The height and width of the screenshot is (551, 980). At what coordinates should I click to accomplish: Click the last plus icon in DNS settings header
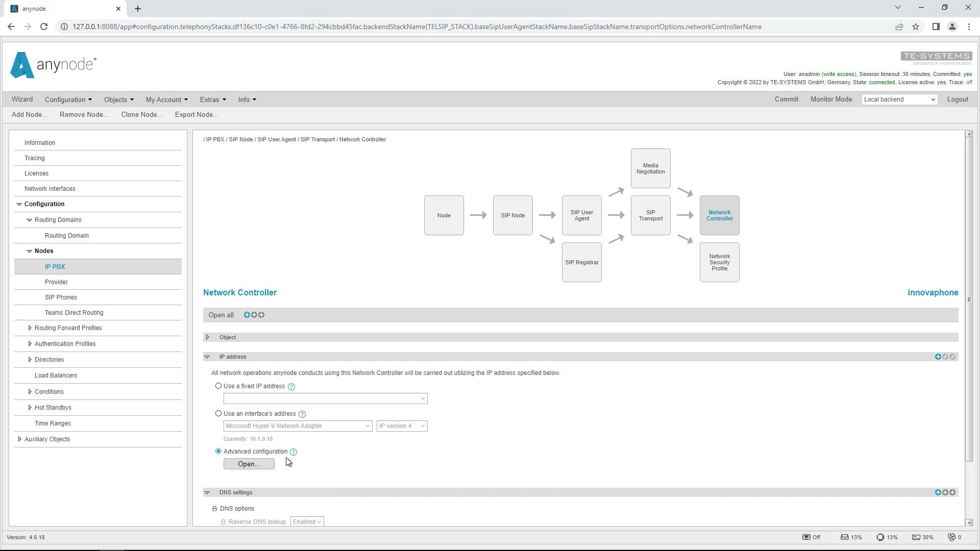(952, 492)
